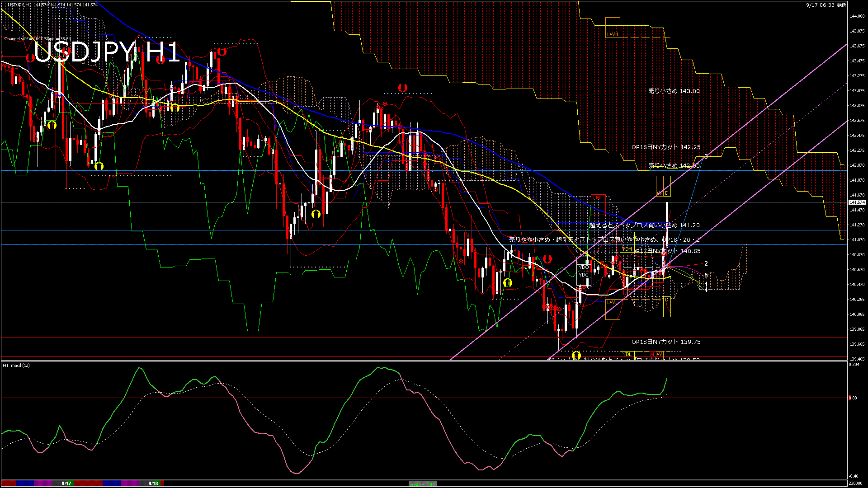Click the YDO open label
This screenshot has height=488, width=868.
[584, 267]
